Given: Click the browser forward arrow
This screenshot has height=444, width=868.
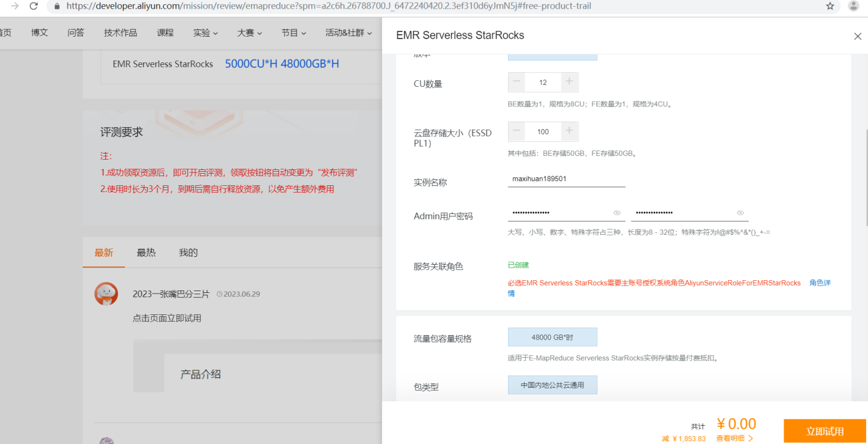Looking at the screenshot, I should click(x=15, y=6).
